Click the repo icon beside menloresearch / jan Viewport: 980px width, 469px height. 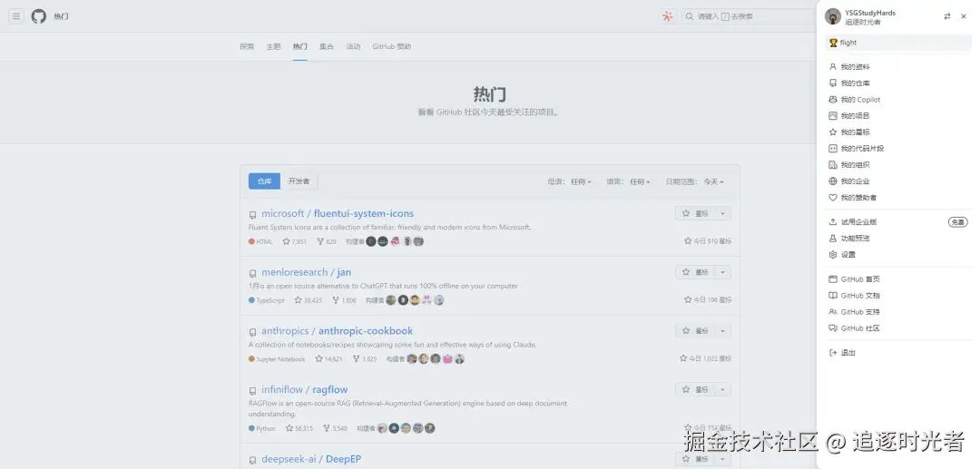point(252,274)
